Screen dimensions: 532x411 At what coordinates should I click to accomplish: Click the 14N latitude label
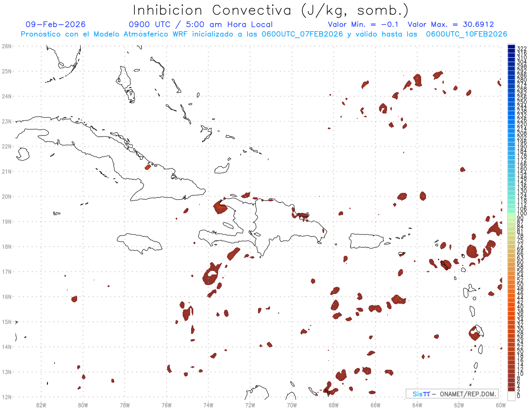[x=6, y=347]
